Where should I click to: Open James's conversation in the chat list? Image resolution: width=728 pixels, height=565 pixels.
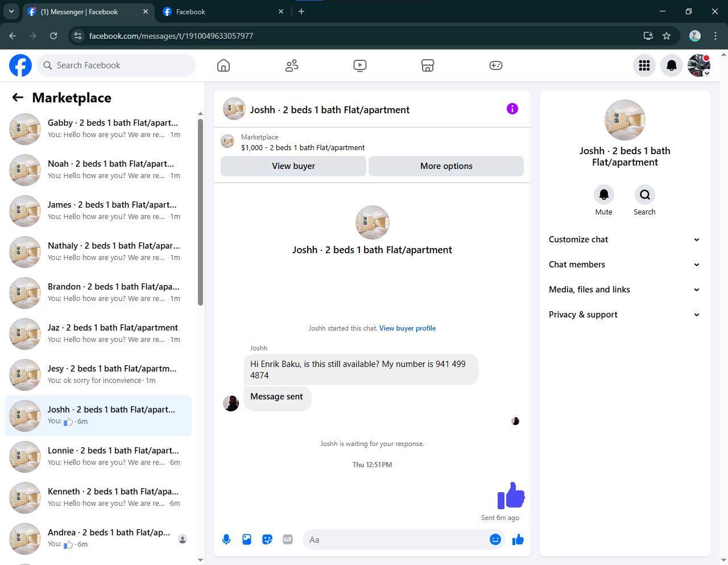[98, 211]
